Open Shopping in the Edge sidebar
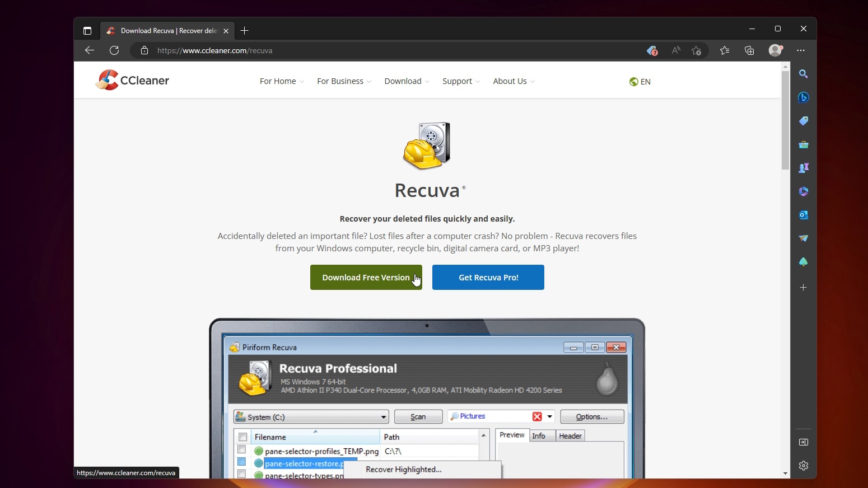Screen dimensions: 868x488 click(804, 121)
